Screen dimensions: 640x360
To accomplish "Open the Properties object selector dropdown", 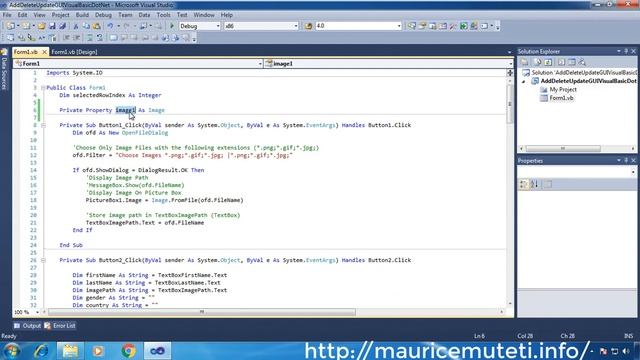I will pyautogui.click(x=633, y=172).
